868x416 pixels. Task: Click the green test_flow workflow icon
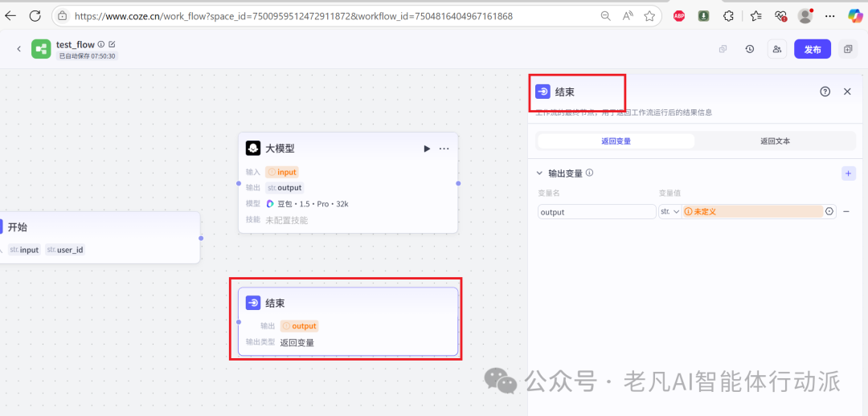[x=41, y=49]
